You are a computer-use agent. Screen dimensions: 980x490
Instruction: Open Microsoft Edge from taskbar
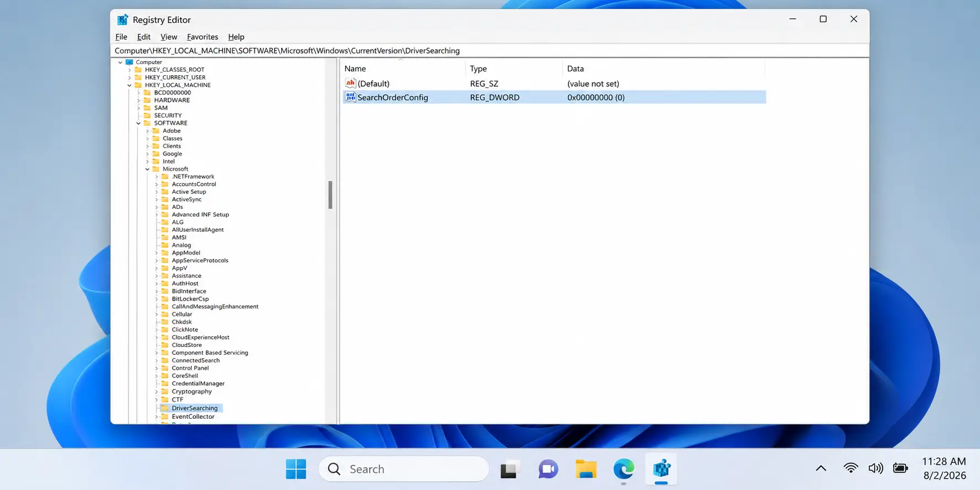pyautogui.click(x=624, y=469)
